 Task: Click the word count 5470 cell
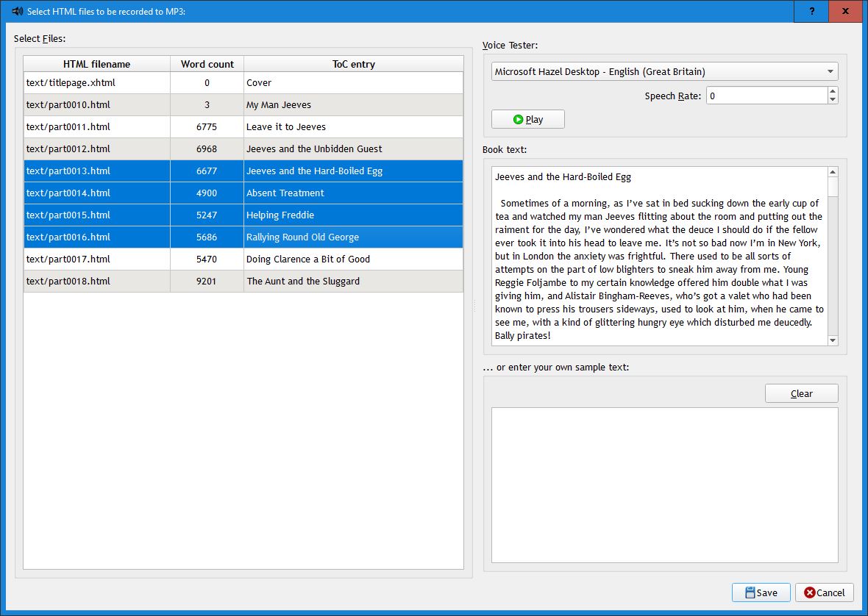tap(207, 259)
